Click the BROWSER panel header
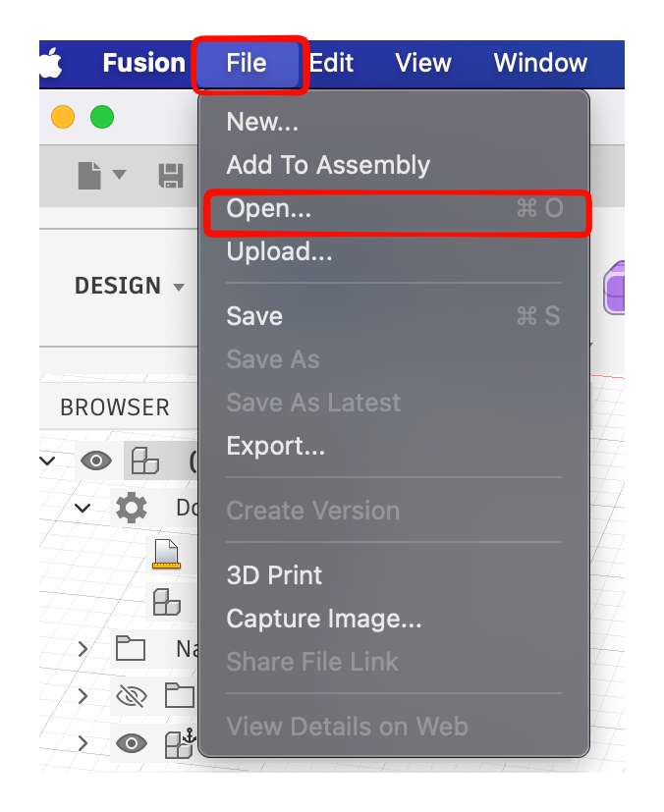The image size is (664, 812). (115, 406)
